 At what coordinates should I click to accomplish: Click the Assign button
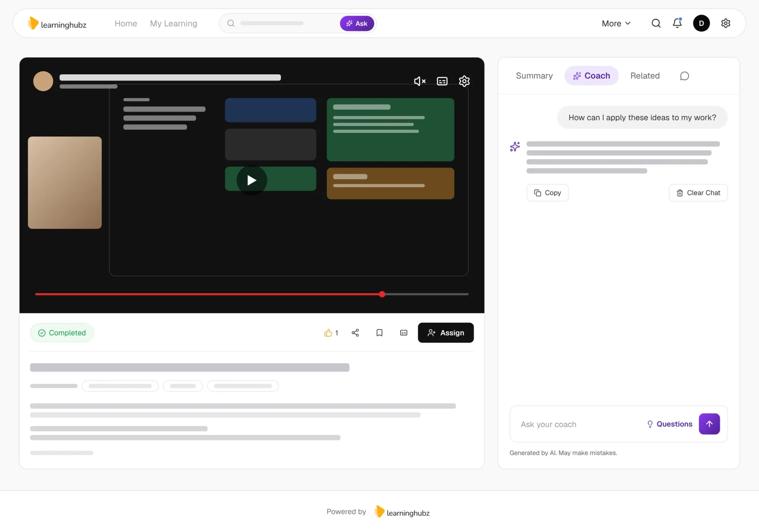(446, 333)
